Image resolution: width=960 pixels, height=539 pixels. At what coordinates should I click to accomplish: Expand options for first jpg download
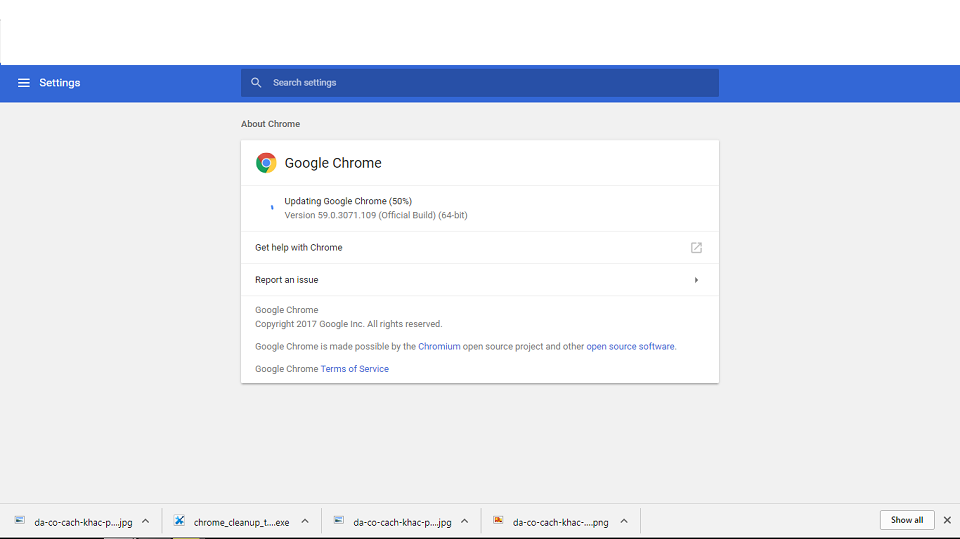pyautogui.click(x=146, y=521)
